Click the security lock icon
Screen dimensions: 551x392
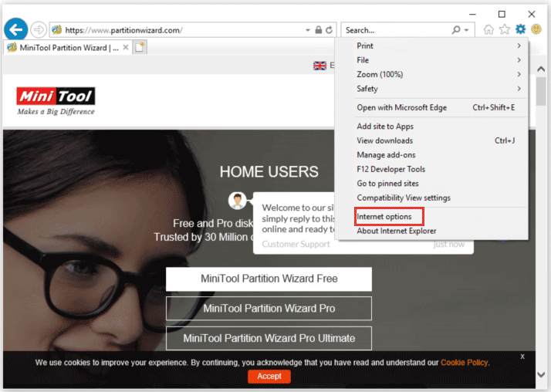point(319,30)
